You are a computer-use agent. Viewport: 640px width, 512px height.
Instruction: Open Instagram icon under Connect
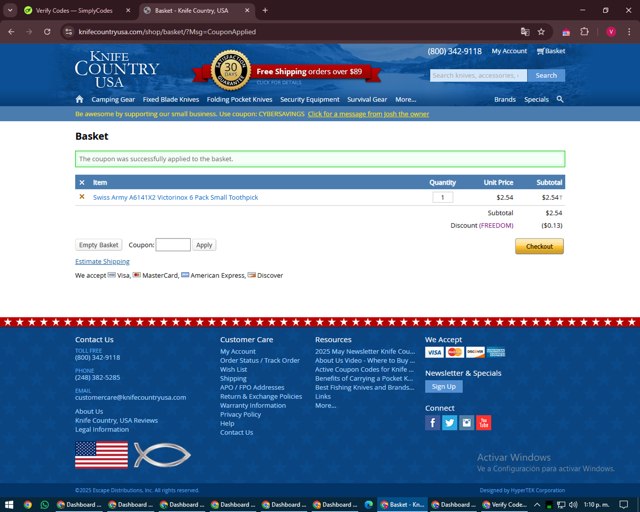click(467, 423)
